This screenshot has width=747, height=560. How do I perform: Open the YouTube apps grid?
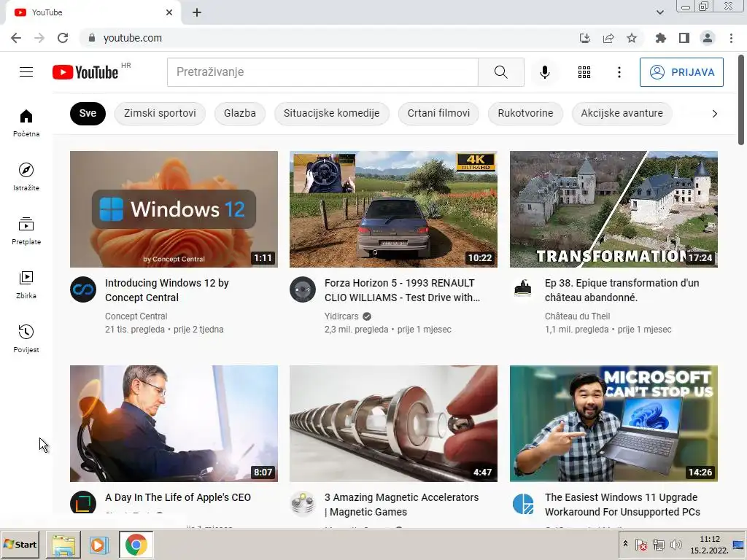coord(584,72)
